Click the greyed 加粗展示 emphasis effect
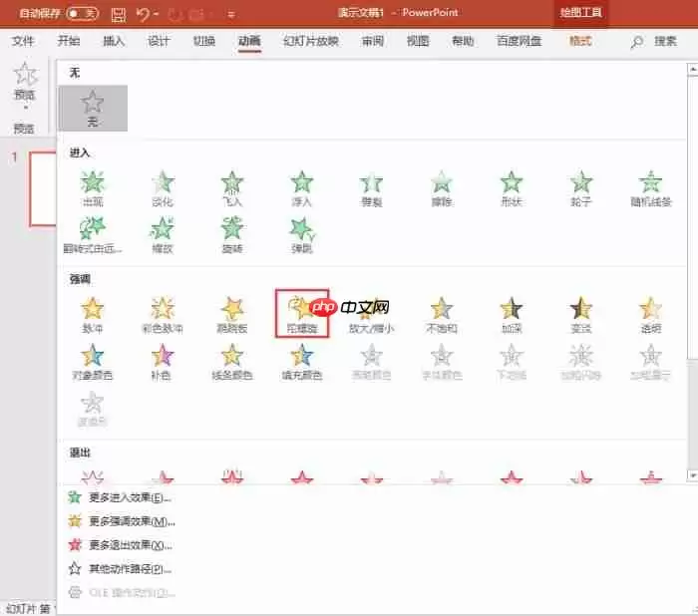Viewport: 698px width, 616px height. click(x=651, y=362)
